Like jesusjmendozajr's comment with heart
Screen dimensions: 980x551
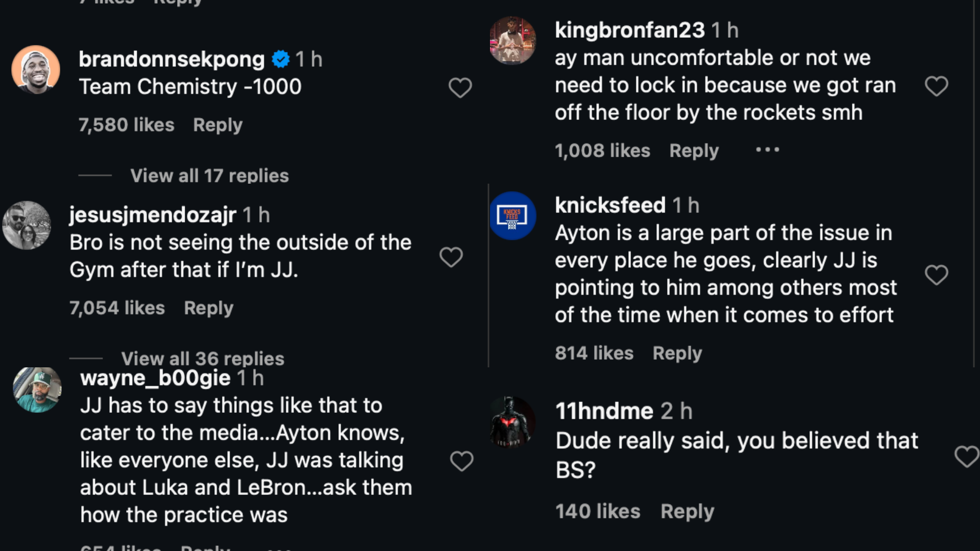[x=451, y=257]
